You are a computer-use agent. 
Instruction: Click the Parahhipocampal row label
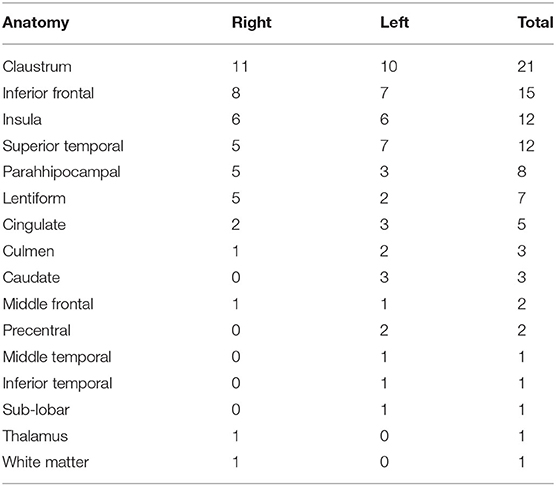(x=62, y=173)
